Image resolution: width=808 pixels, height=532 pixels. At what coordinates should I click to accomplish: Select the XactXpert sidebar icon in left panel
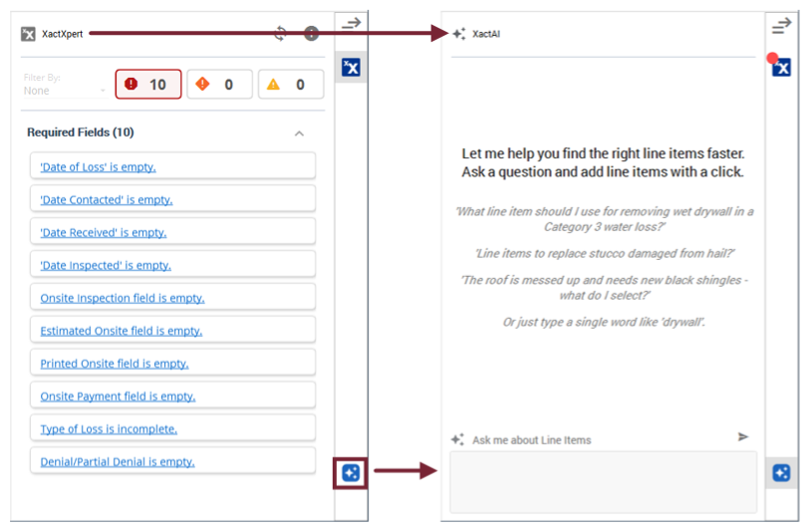[352, 67]
